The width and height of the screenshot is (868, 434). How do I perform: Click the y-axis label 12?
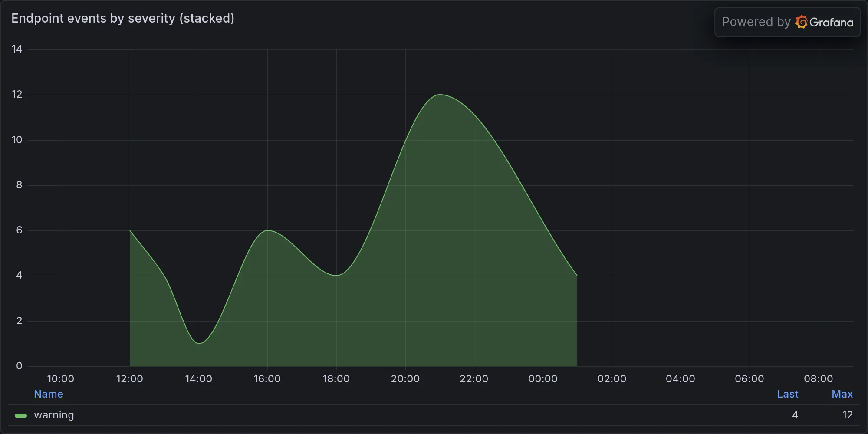(17, 94)
